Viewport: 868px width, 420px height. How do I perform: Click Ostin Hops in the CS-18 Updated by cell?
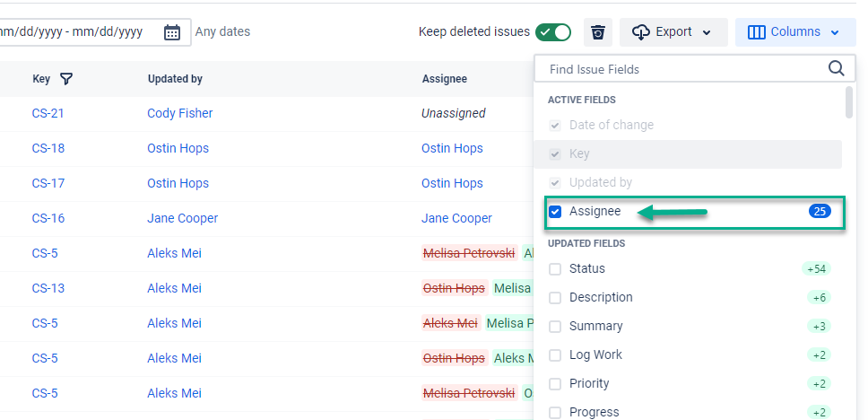point(178,148)
